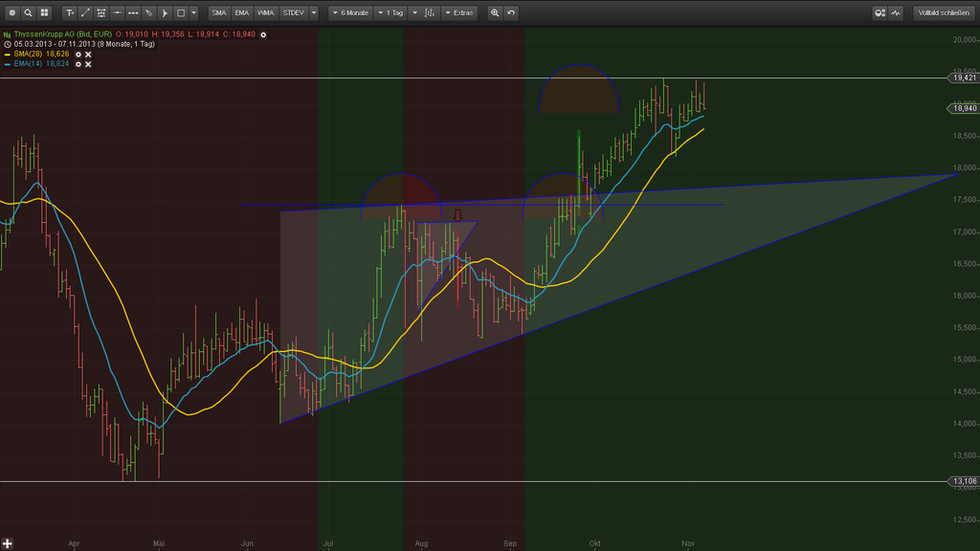Open settings circle beside ThyssenKrupp C: 18,940
Image resolution: width=980 pixels, height=551 pixels.
point(264,34)
